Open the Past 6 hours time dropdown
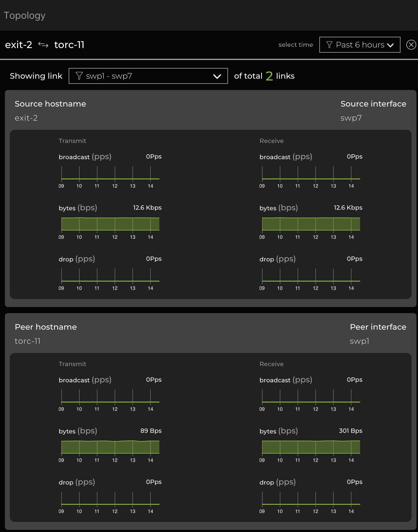Viewport: 418px width, 532px height. click(360, 45)
